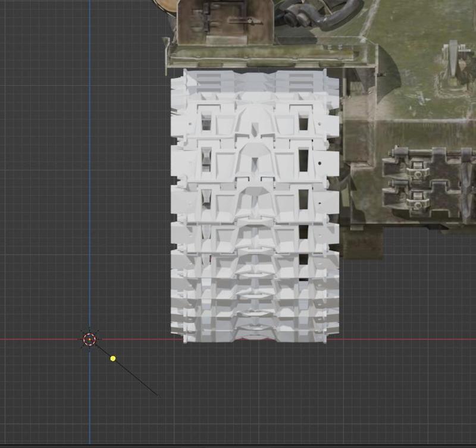
Task: Click the yellow origin point near cursor
Action: (x=113, y=359)
